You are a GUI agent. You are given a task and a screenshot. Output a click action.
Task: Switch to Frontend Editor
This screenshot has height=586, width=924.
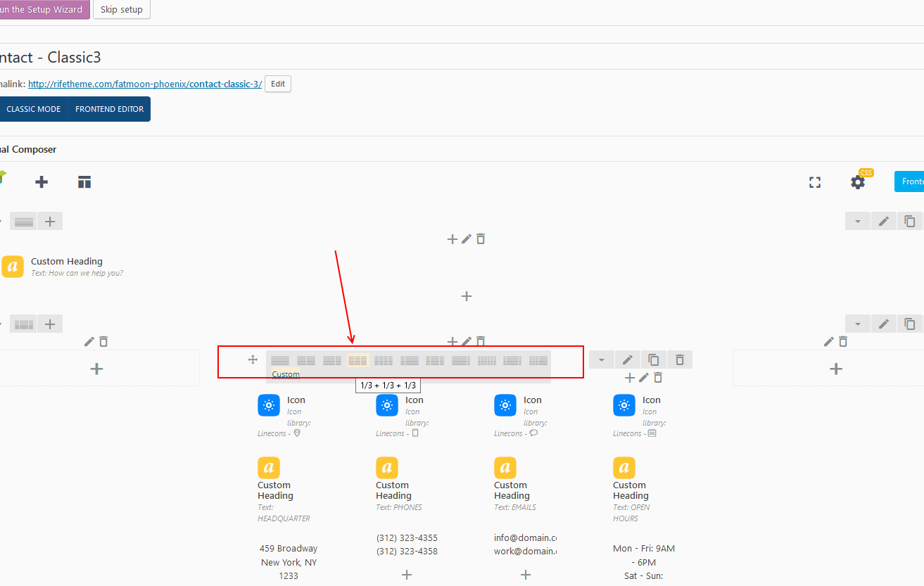pos(109,109)
